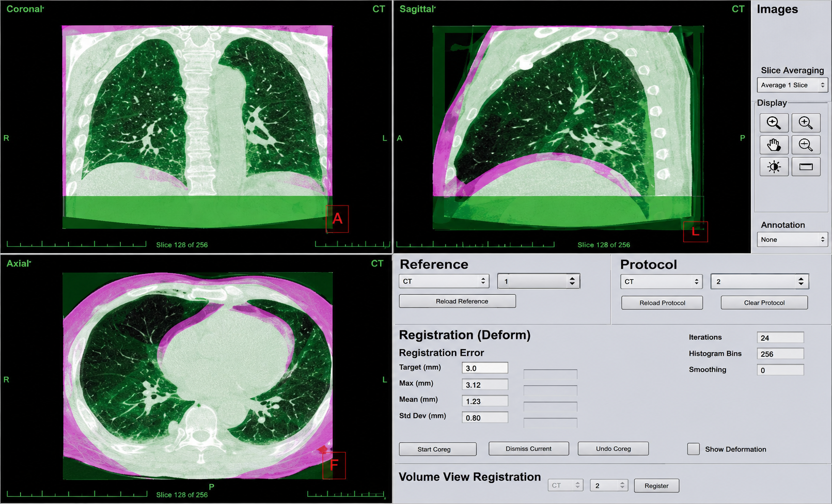This screenshot has width=832, height=504.
Task: Click the progress bar next to Target
Action: [551, 374]
